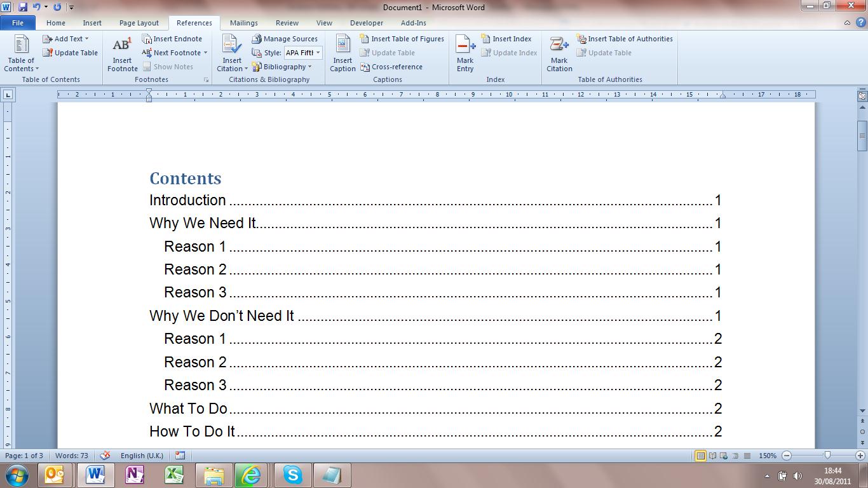Click Select Browse Object button
868x488 pixels.
click(x=862, y=431)
